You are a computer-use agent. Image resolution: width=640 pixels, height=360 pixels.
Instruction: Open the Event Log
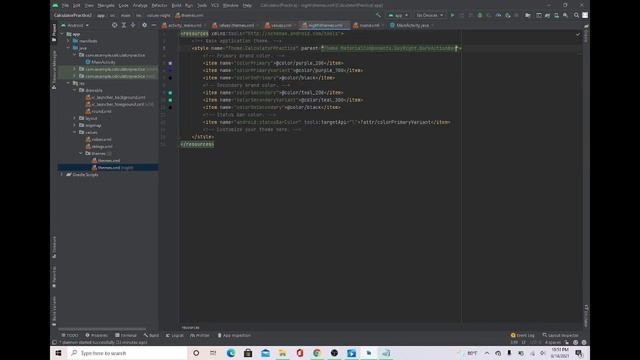tap(523, 336)
